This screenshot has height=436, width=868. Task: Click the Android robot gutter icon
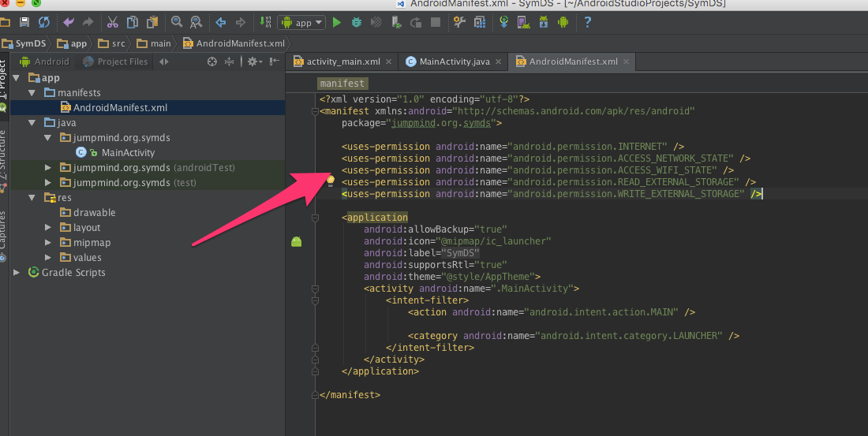tap(297, 241)
